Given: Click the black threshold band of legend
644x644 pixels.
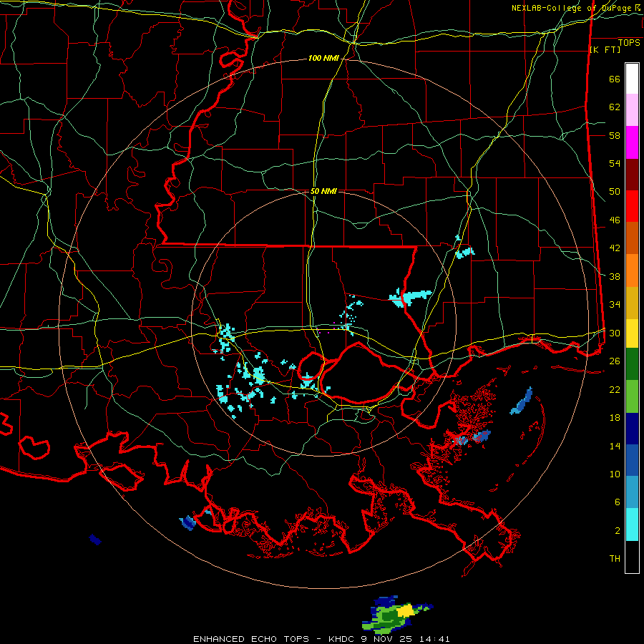Looking at the screenshot, I should click(632, 557).
